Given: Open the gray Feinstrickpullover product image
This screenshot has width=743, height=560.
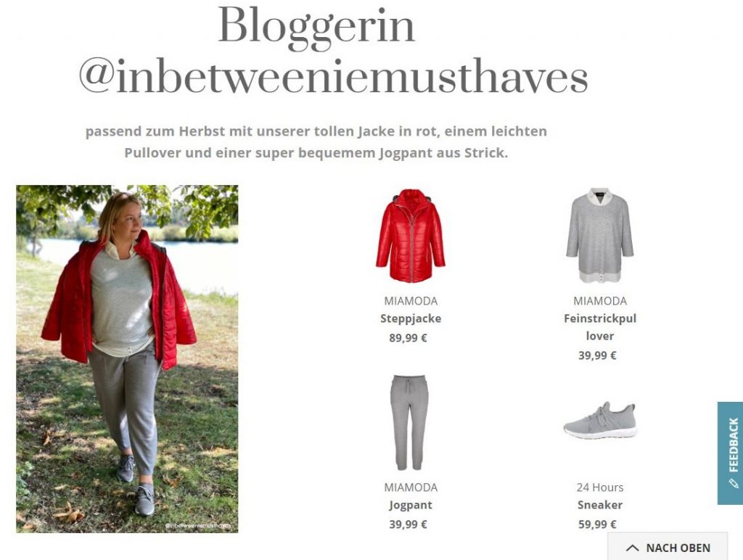Looking at the screenshot, I should [600, 236].
